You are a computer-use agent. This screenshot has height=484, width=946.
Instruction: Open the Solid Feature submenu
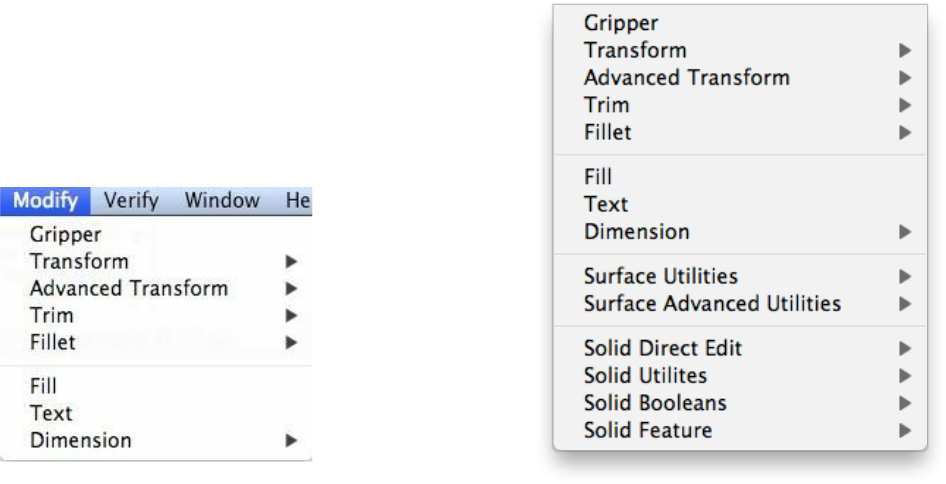(648, 430)
